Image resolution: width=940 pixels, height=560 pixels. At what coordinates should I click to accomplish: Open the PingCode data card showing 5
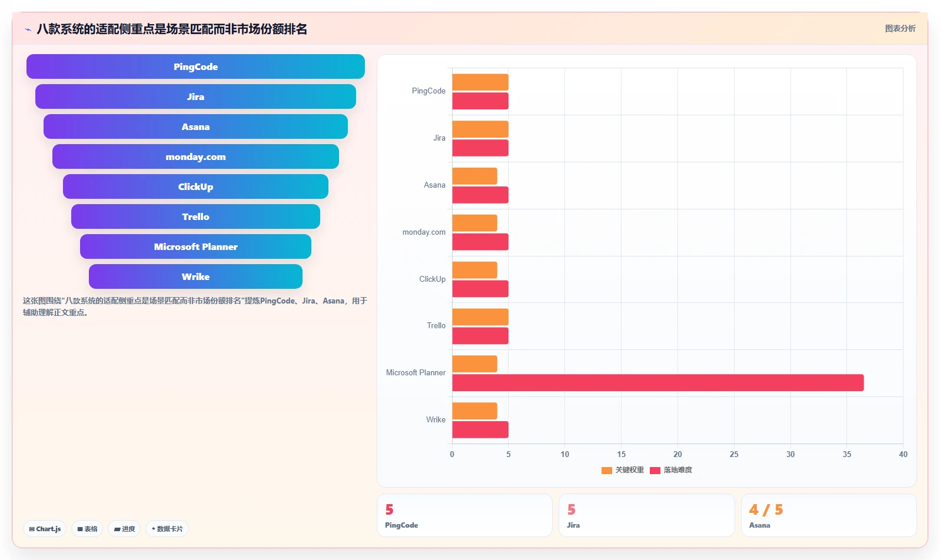coord(464,515)
